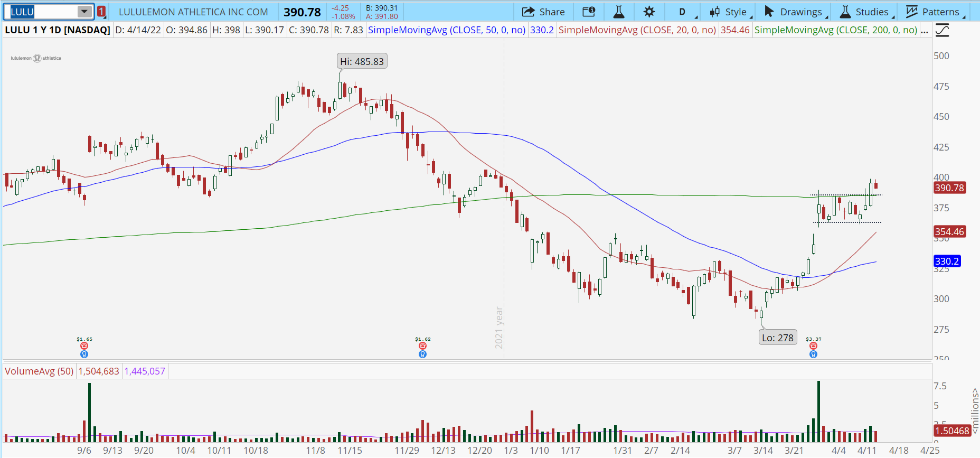Click the LULU 1 Y 1D [NASDAQ] label
Screen dimensions: 980x458
click(58, 30)
